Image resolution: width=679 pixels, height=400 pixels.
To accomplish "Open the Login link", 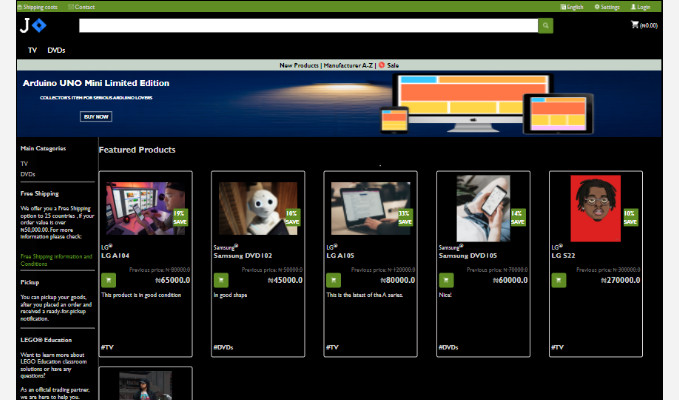I will point(640,7).
